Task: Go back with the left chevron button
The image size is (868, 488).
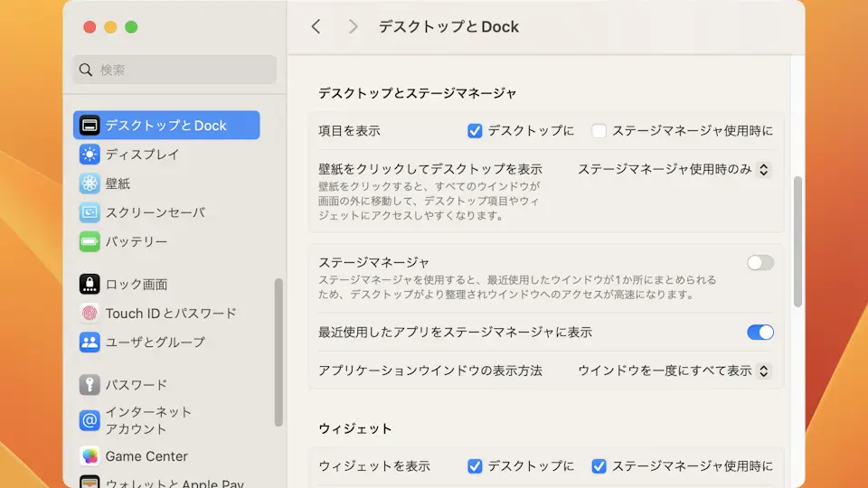Action: (x=316, y=27)
